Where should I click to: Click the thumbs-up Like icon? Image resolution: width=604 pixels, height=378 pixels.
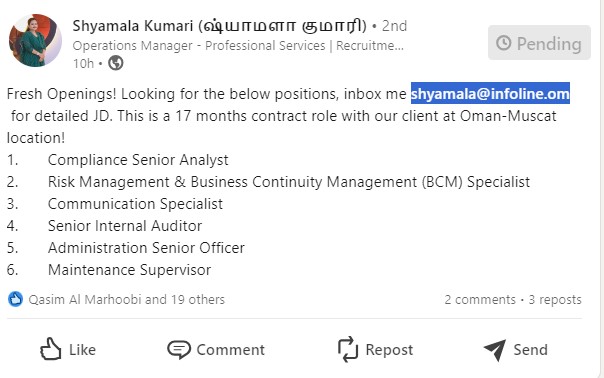pyautogui.click(x=50, y=349)
